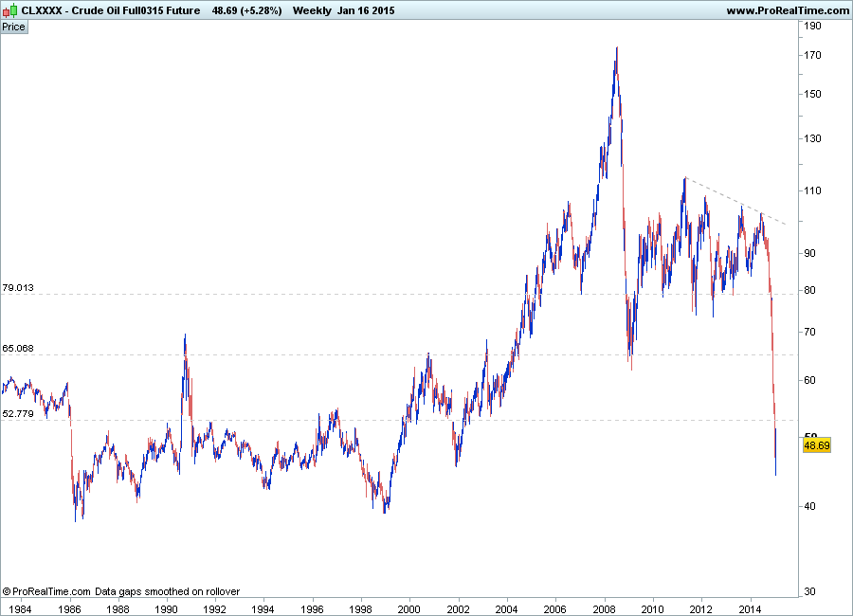Viewport: 853px width, 616px height.
Task: Click the 2008 label on time axis
Action: 604,609
